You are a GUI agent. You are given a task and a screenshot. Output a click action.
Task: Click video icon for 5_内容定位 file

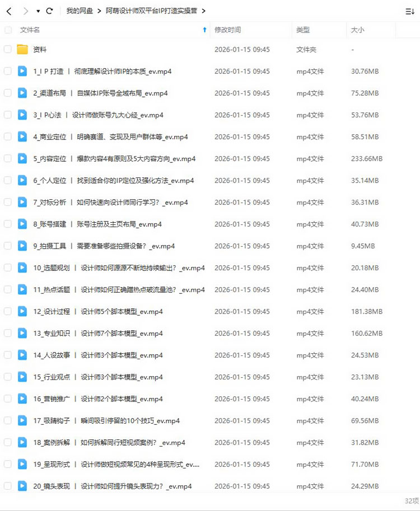[x=22, y=158]
